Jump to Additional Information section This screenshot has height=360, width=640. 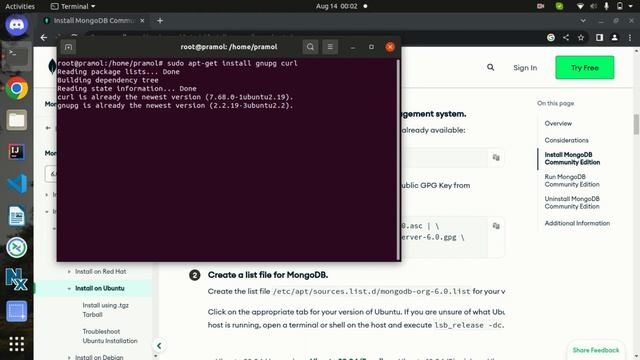click(577, 223)
